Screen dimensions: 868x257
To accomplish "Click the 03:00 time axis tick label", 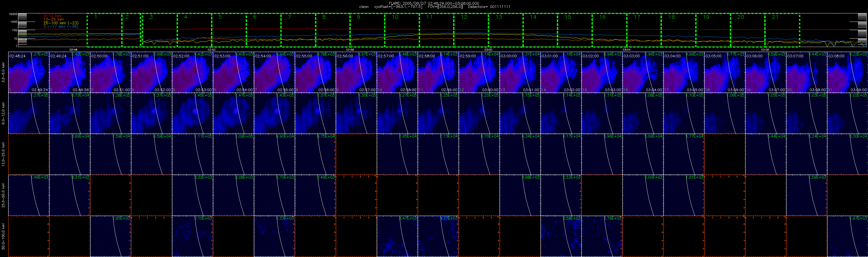I will point(489,49).
